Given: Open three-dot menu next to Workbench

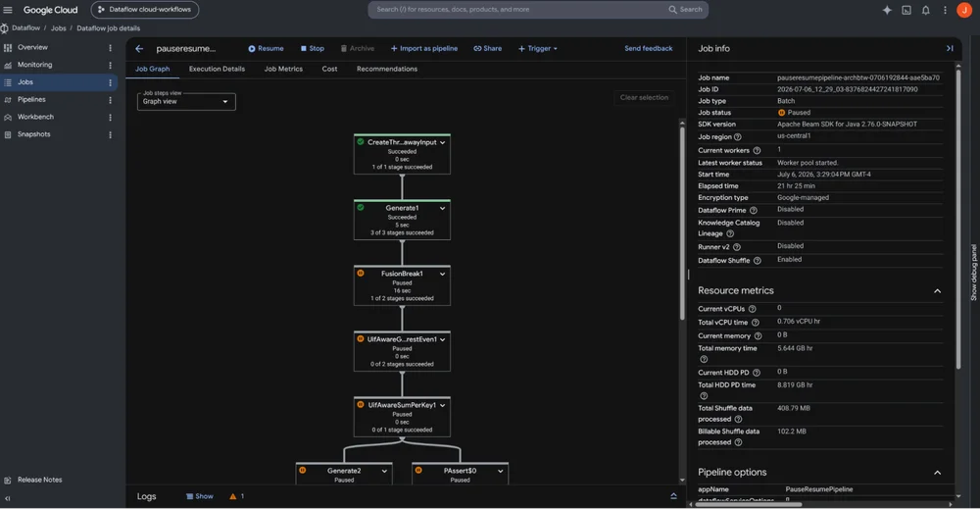Looking at the screenshot, I should 110,118.
